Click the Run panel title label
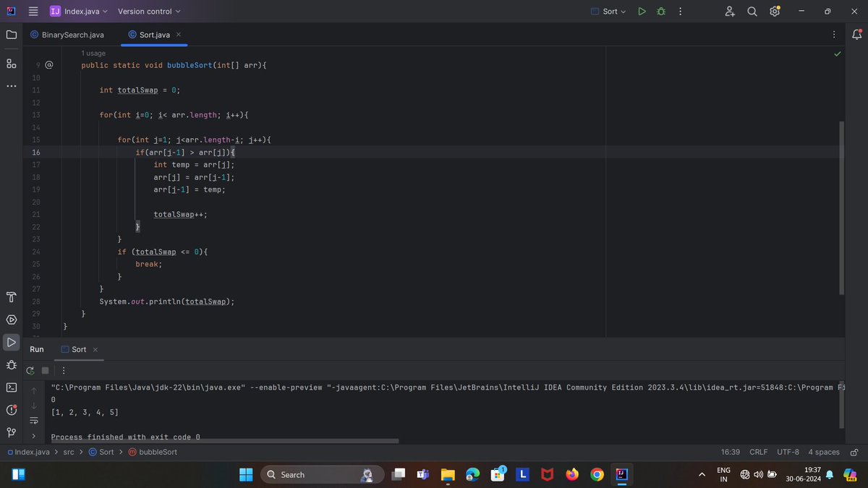The height and width of the screenshot is (488, 868). 37,349
